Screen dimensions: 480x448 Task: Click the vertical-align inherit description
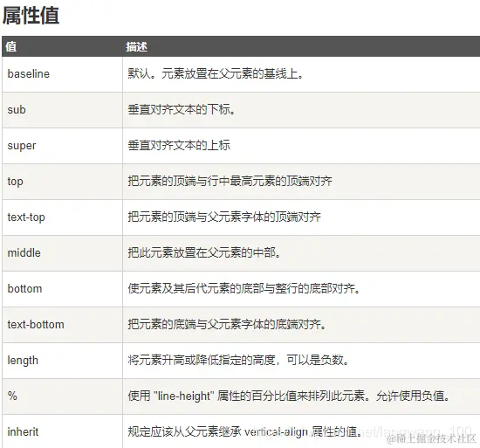point(245,431)
